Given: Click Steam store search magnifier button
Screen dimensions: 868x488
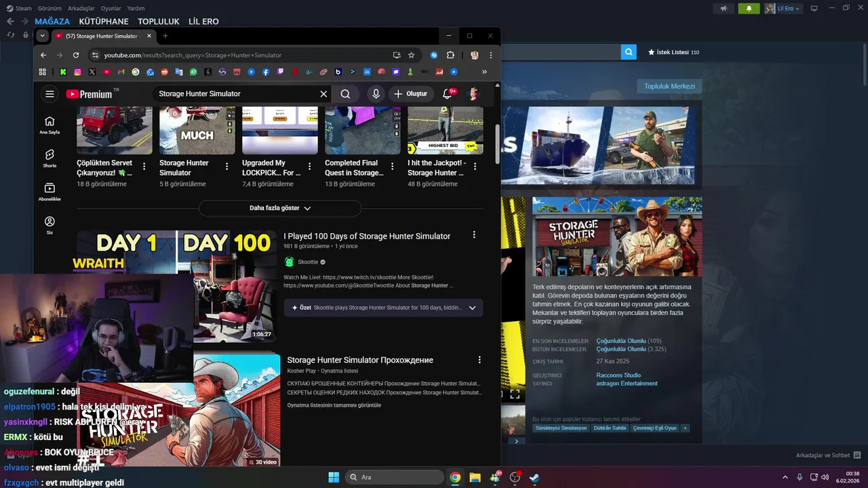Looking at the screenshot, I should pyautogui.click(x=629, y=52).
